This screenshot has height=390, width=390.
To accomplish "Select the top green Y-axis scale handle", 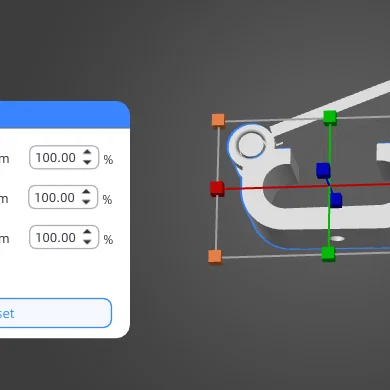I will pos(330,118).
